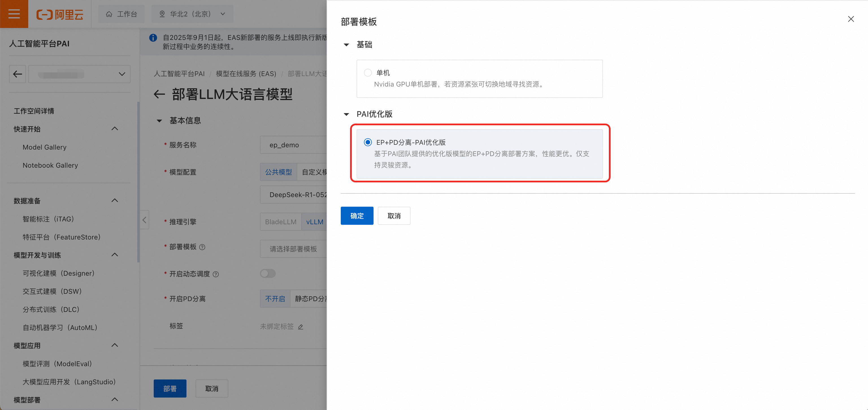Toggle the 开启动态调度 switch
The image size is (868, 410).
(x=268, y=273)
